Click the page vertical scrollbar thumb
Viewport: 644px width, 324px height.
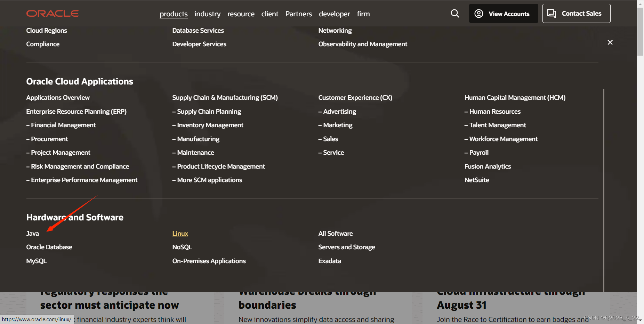click(x=640, y=32)
